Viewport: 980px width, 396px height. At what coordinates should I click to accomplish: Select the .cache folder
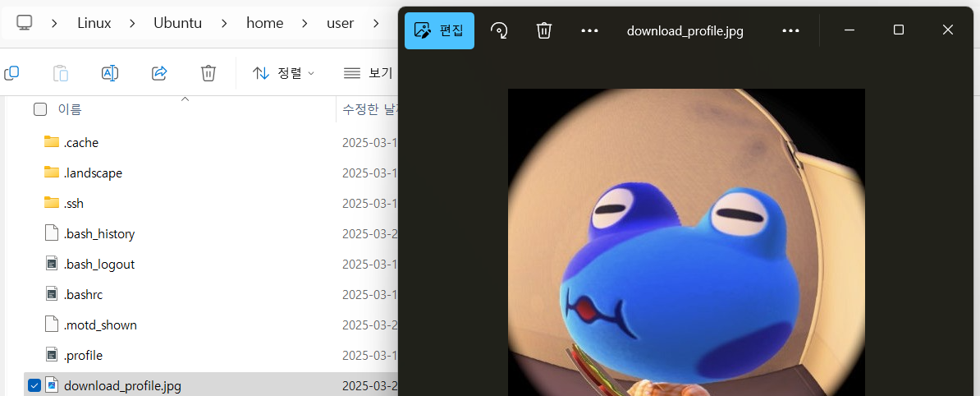click(80, 143)
